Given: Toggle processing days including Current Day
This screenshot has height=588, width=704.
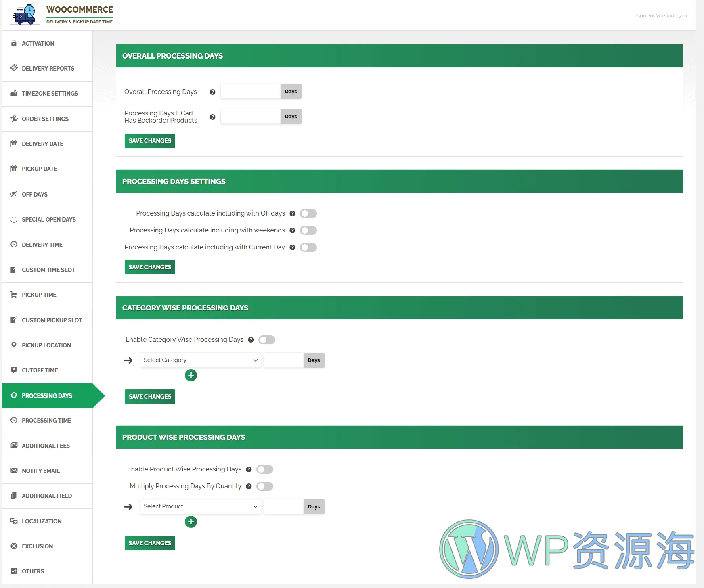Looking at the screenshot, I should point(308,247).
